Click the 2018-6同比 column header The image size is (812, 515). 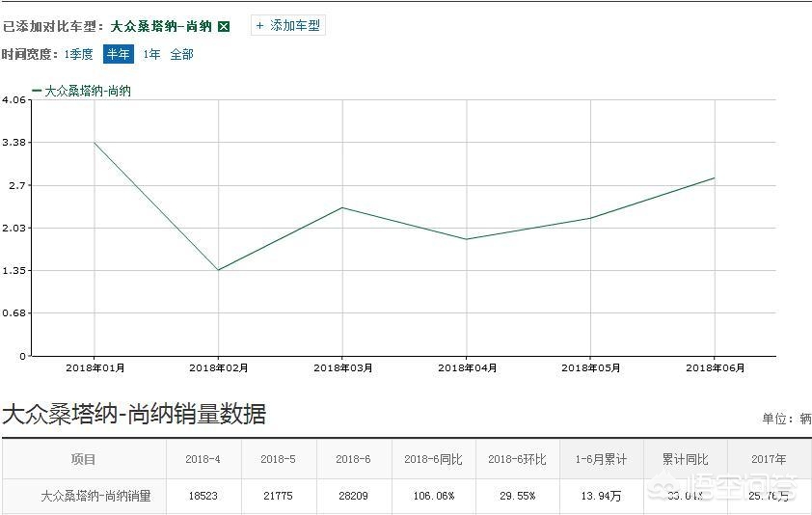click(x=433, y=459)
